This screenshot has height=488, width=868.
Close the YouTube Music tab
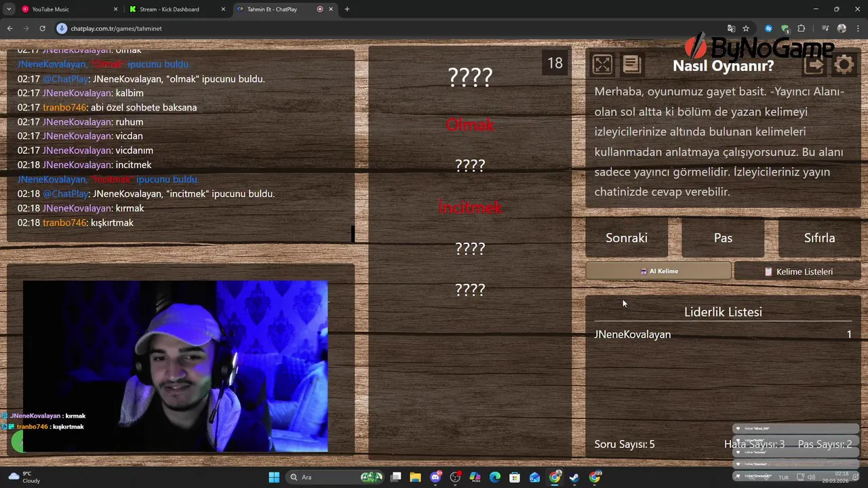(x=115, y=9)
